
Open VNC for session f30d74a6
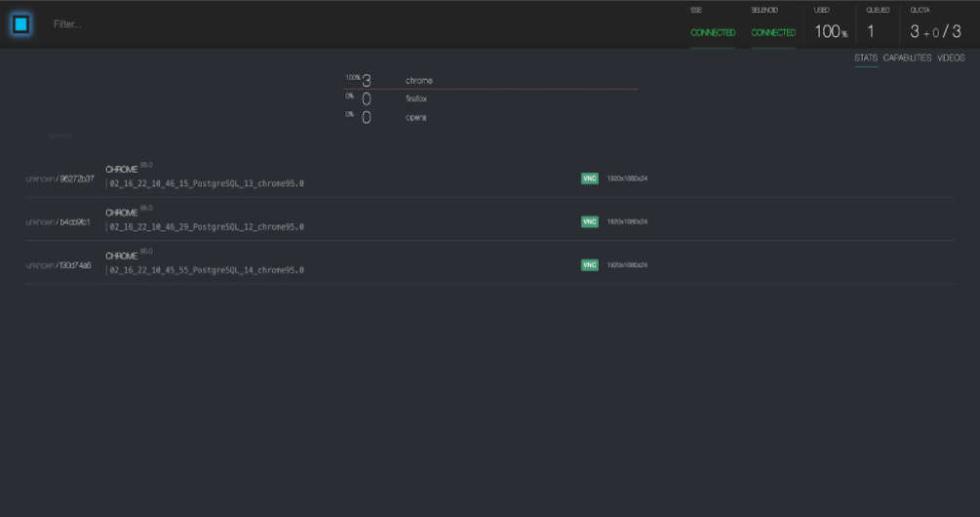click(x=589, y=265)
